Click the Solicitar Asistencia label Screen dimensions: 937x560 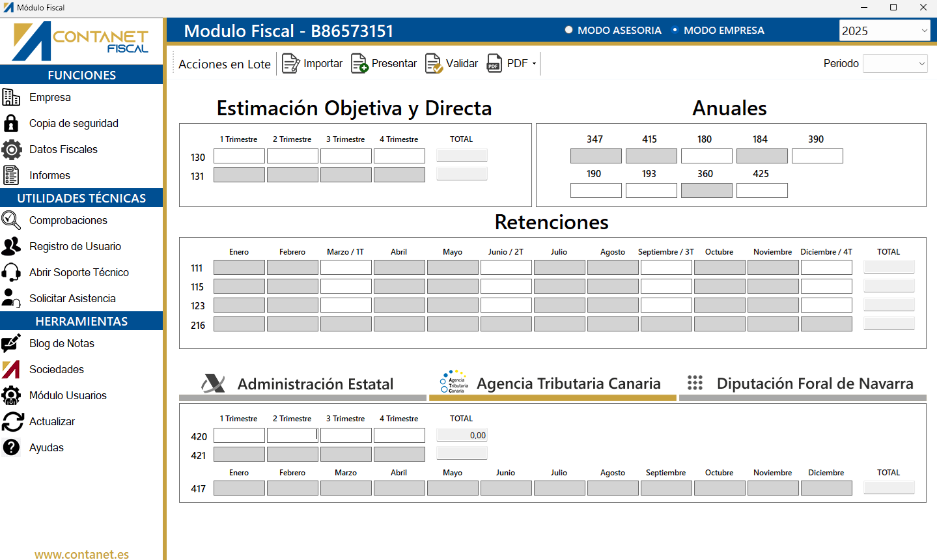pos(72,298)
